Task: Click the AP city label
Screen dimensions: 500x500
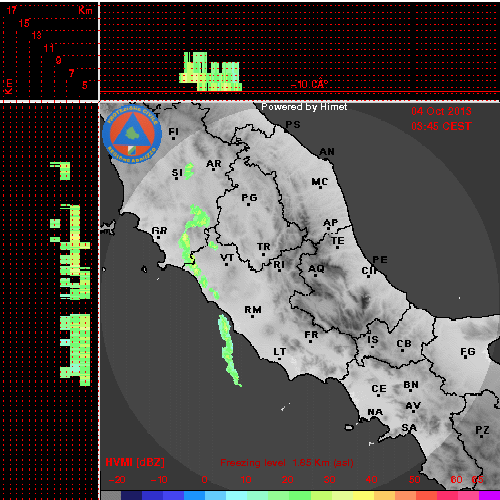Action: coord(331,222)
